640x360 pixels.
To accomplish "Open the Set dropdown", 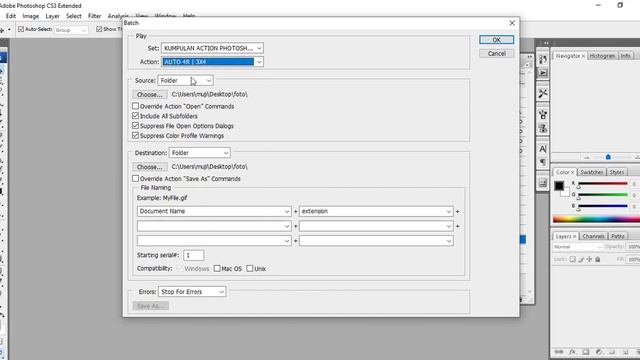I will pos(212,48).
